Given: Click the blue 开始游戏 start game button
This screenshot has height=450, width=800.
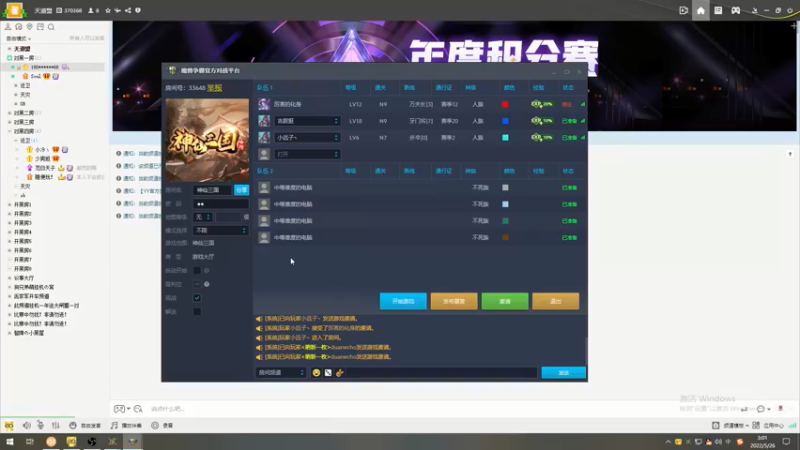Looking at the screenshot, I should [403, 302].
